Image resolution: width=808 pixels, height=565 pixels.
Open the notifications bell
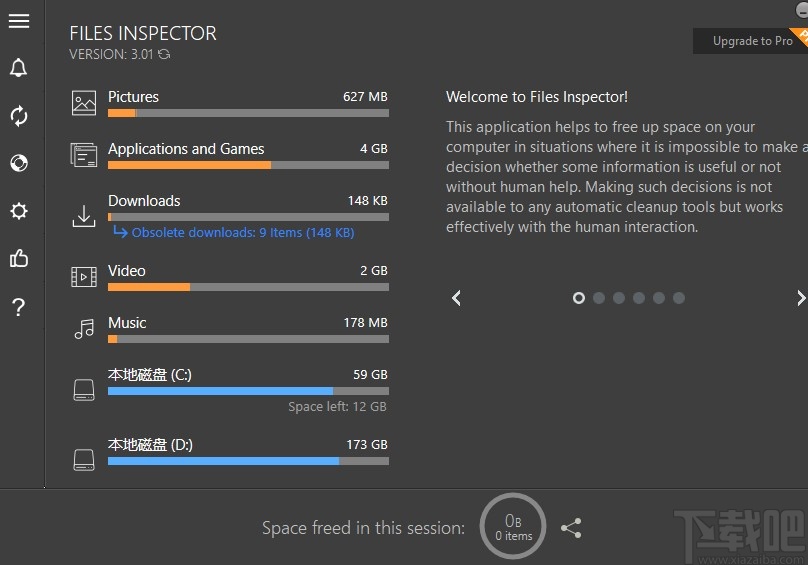click(x=18, y=68)
